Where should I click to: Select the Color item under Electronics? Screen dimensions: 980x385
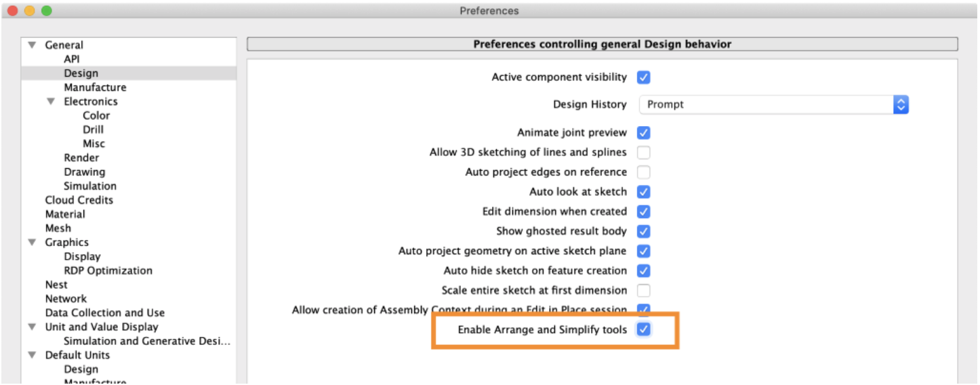tap(96, 116)
